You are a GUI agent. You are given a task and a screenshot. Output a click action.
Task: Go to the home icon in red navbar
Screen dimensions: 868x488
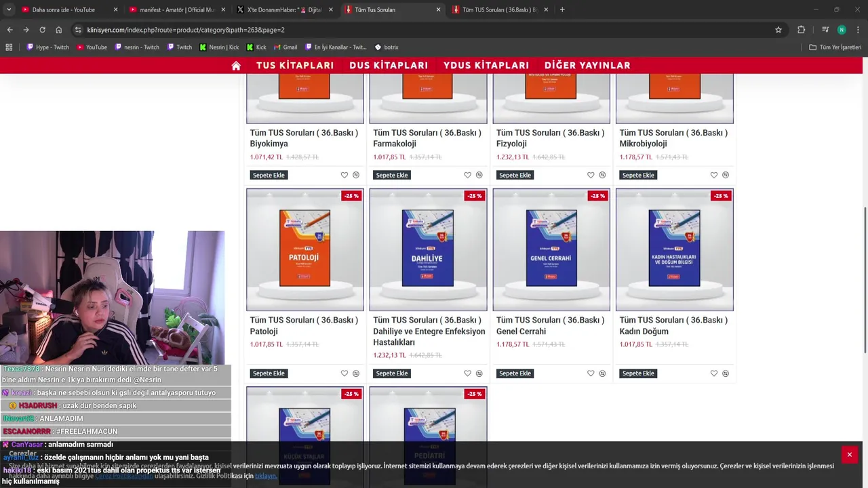point(236,66)
